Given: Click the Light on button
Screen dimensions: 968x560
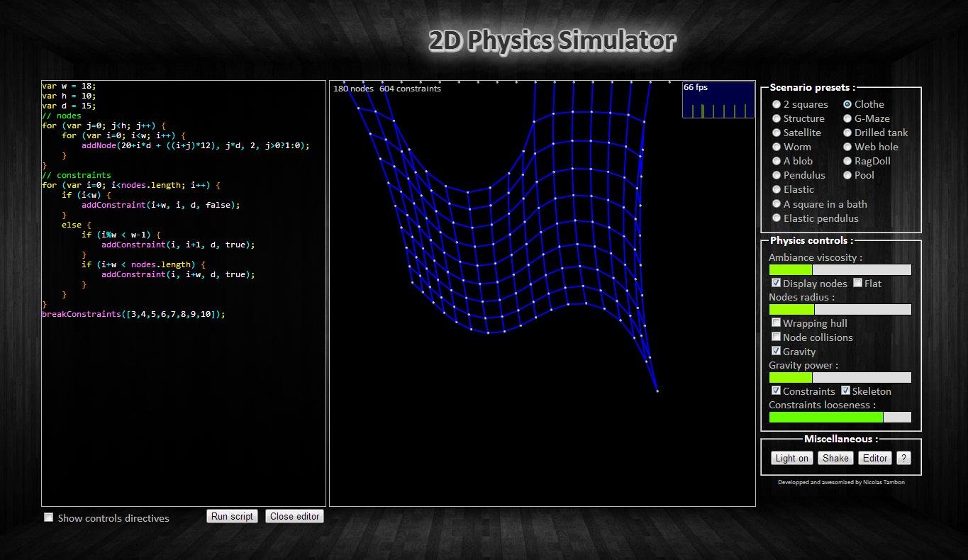Looking at the screenshot, I should 791,458.
